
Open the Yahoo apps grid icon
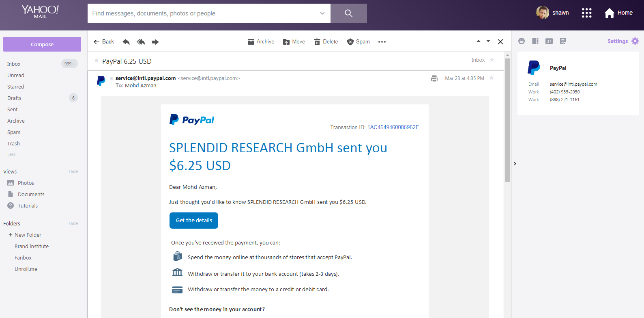[x=586, y=13]
